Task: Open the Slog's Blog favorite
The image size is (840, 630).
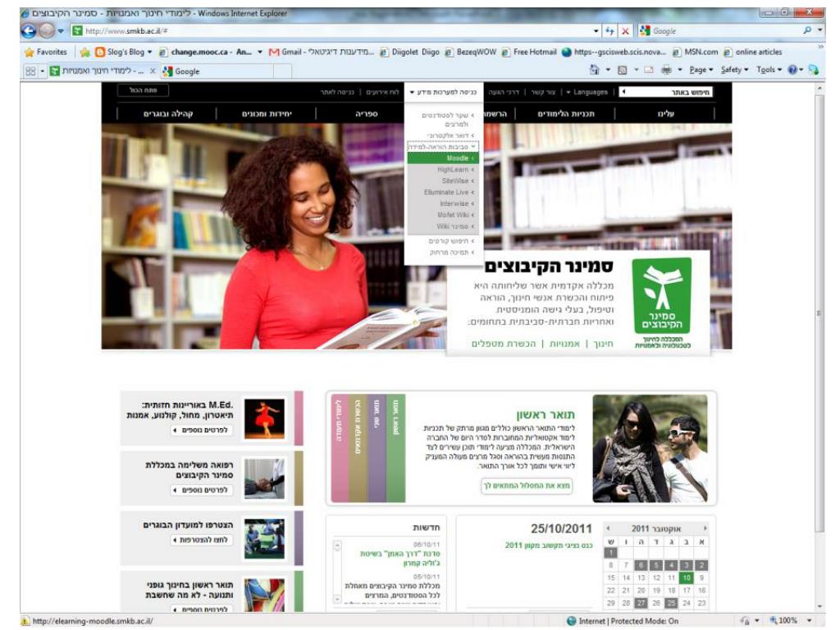Action: 123,52
